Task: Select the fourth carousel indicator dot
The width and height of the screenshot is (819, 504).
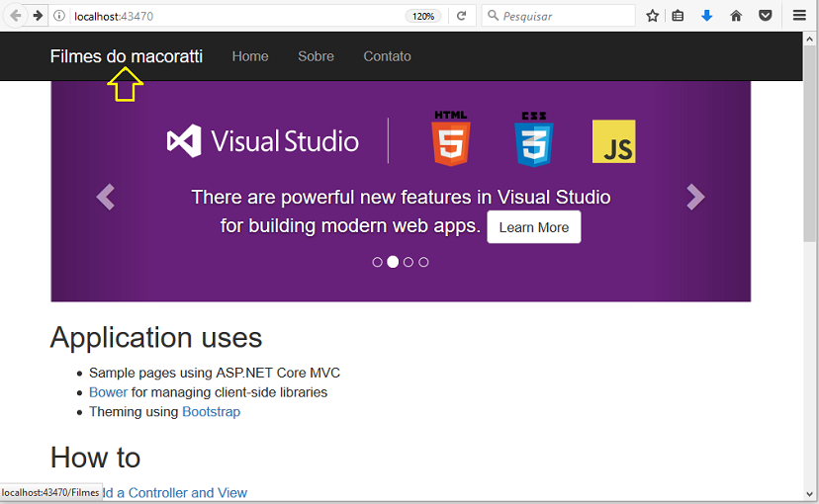Action: click(x=423, y=262)
